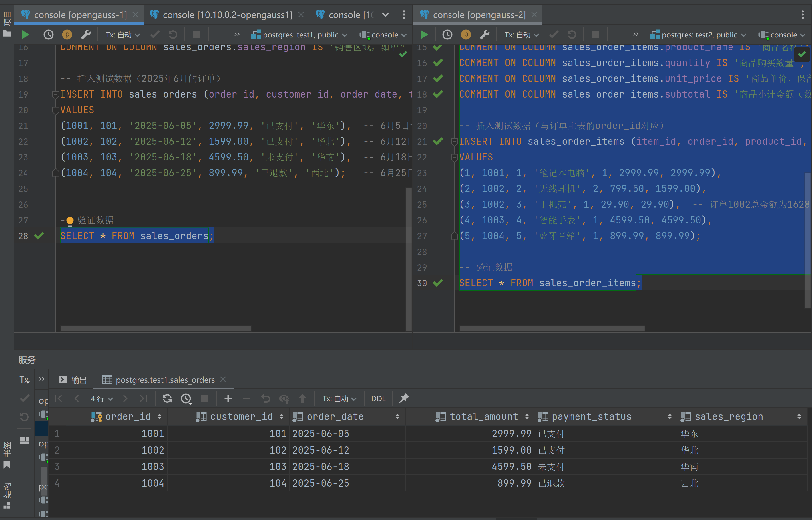
Task: Expand hidden toolbar items in right console
Action: click(636, 34)
